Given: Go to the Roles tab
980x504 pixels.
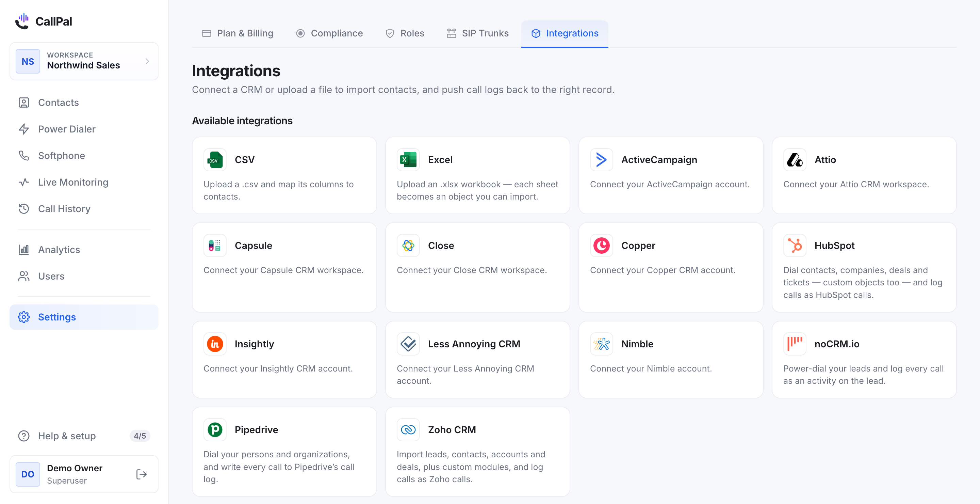Looking at the screenshot, I should [405, 33].
